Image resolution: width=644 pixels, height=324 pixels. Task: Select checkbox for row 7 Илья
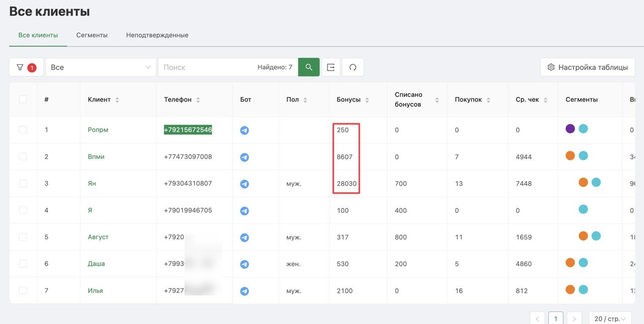click(23, 290)
